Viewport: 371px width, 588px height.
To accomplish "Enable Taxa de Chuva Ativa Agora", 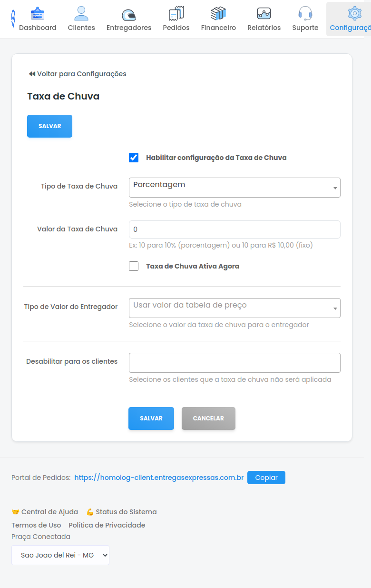I will tap(134, 266).
